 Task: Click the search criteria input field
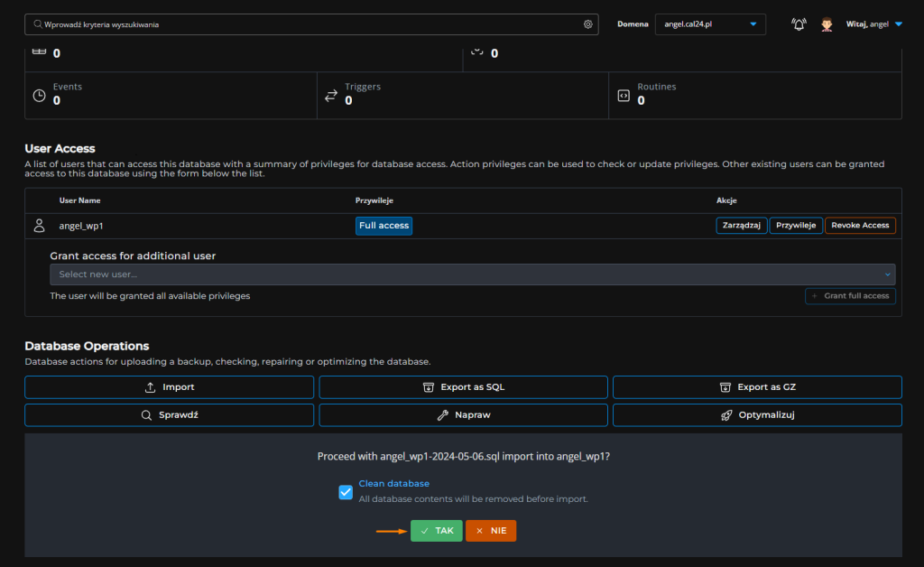click(x=307, y=24)
